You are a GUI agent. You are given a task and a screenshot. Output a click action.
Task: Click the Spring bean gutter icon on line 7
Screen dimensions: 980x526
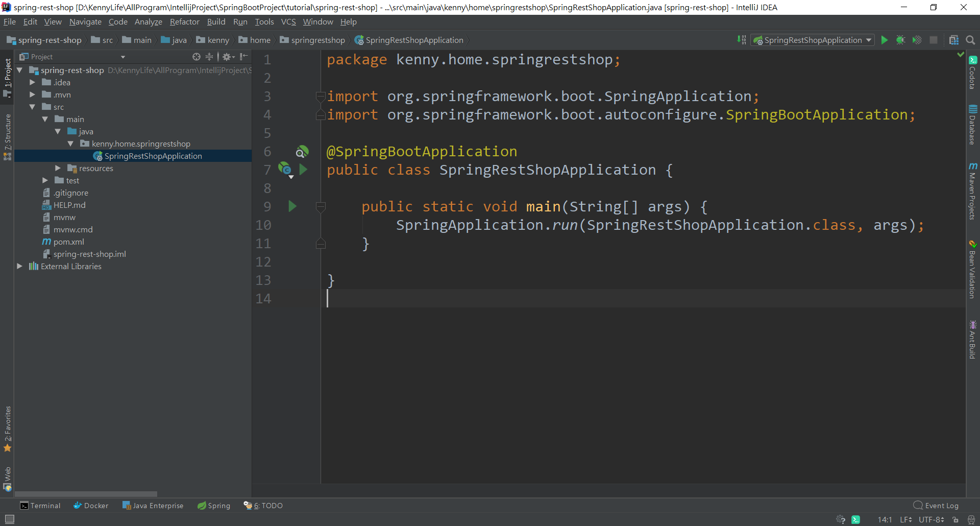(x=286, y=169)
